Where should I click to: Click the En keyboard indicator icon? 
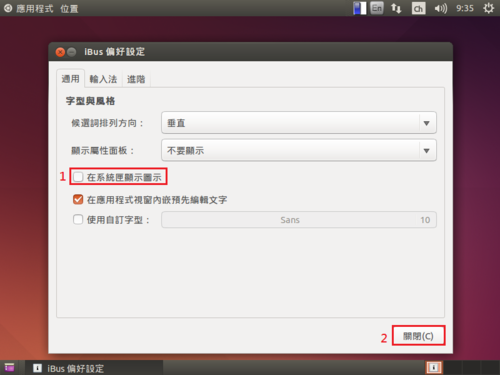click(377, 8)
